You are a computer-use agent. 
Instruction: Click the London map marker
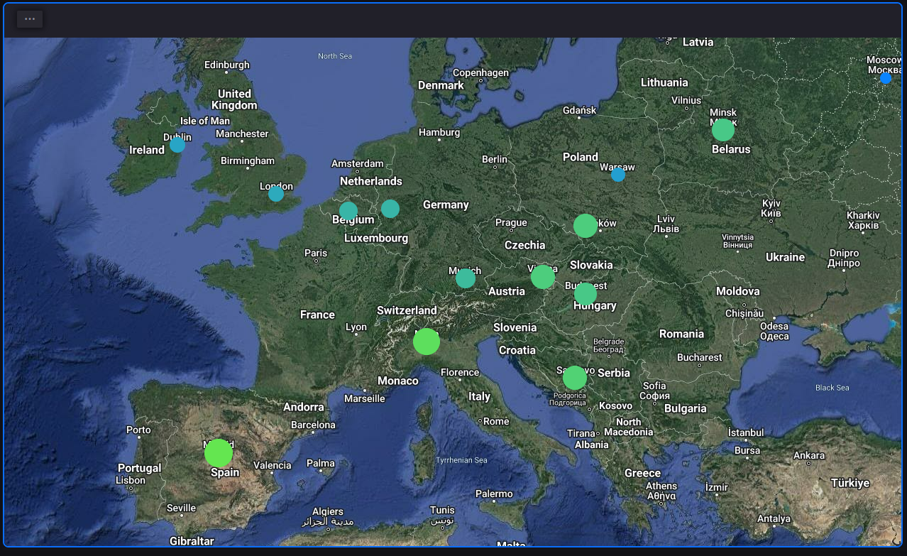(276, 194)
